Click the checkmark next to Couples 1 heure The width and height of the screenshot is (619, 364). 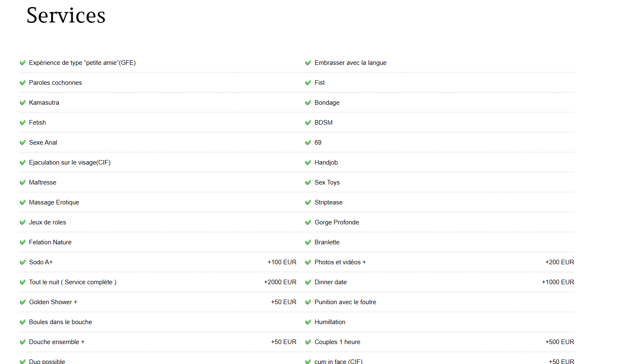[x=308, y=342]
